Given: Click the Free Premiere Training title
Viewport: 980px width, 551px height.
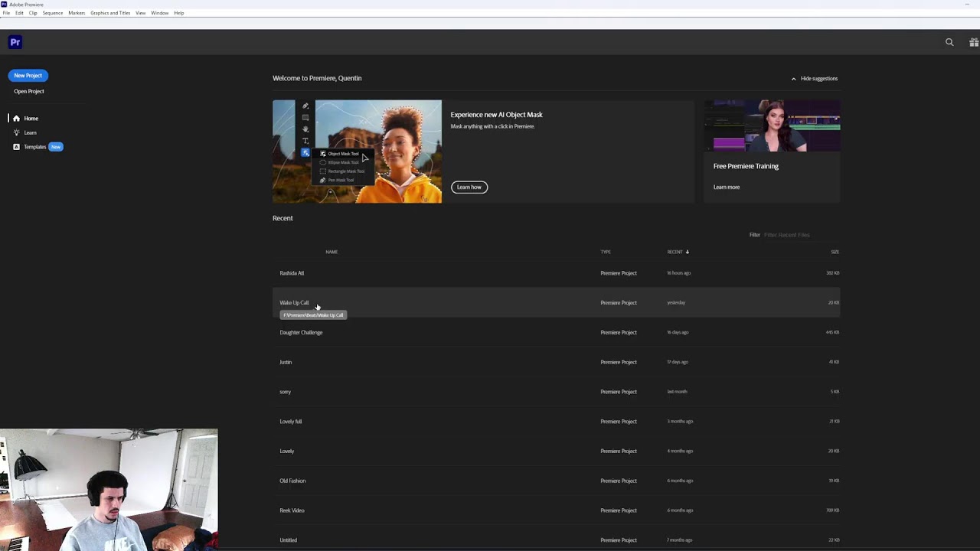Looking at the screenshot, I should click(x=746, y=166).
